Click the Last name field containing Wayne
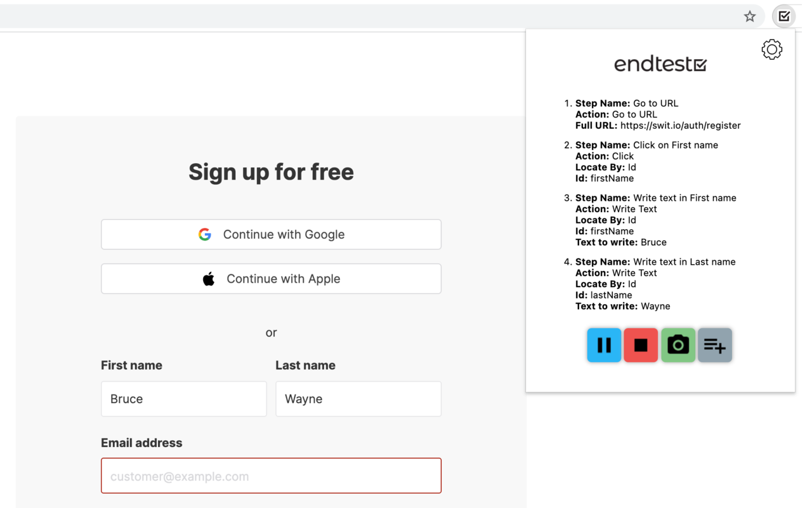 pos(358,399)
